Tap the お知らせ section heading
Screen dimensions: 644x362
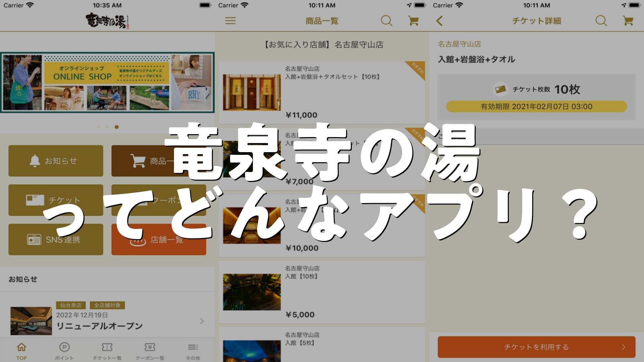point(23,279)
